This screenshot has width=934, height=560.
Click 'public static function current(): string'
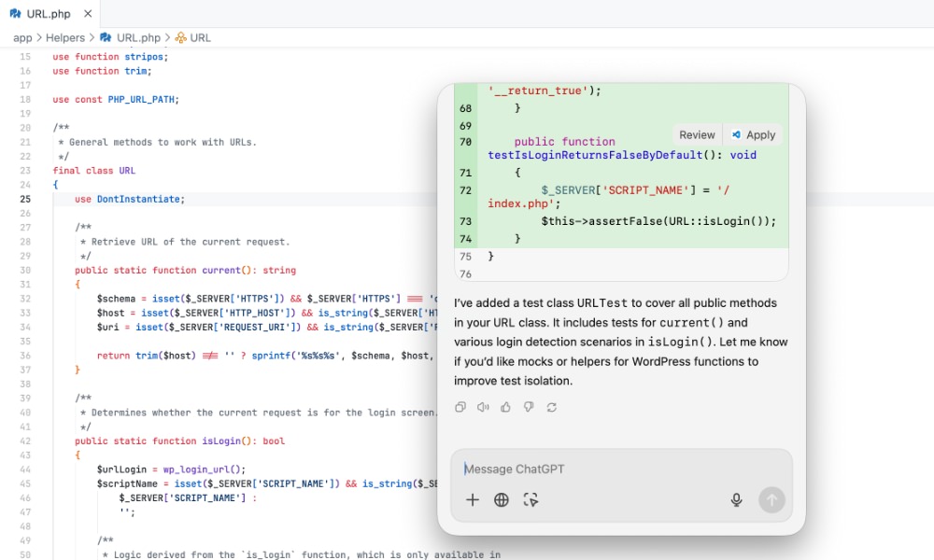click(185, 270)
